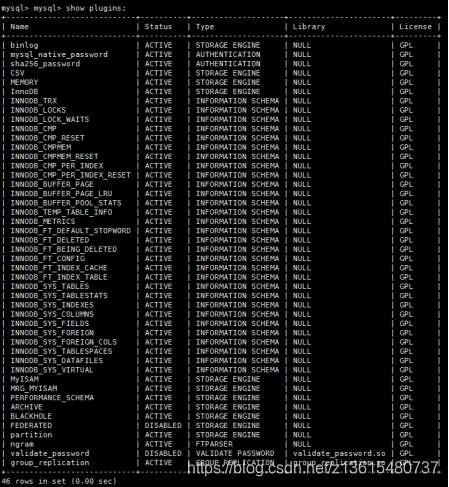Click INNODB_SYS_TABLES plugin name
This screenshot has height=487, width=449.
[x=50, y=286]
